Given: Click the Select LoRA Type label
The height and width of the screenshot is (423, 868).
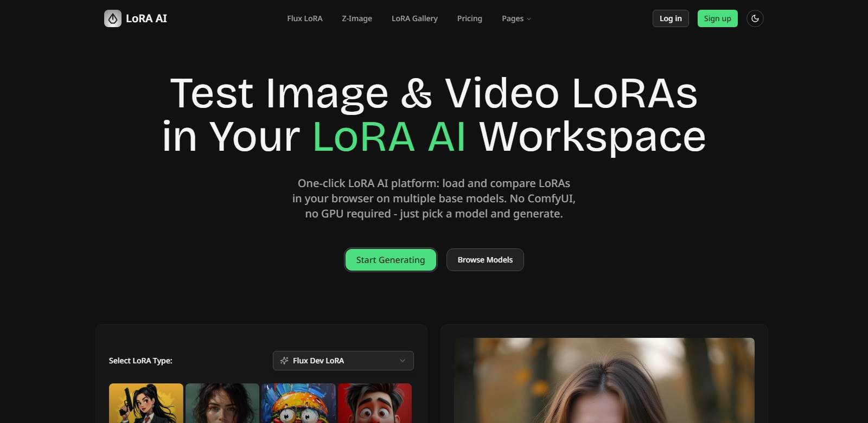Looking at the screenshot, I should click(141, 361).
